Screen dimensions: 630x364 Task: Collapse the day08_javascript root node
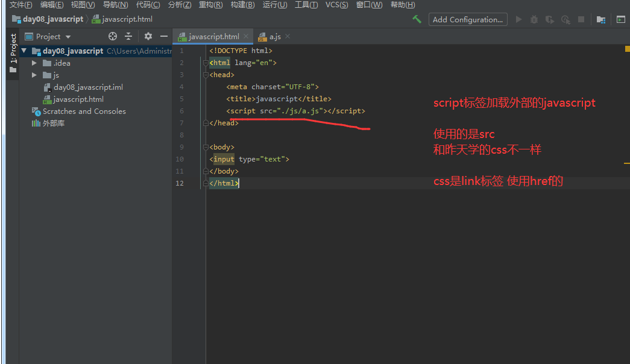[24, 51]
